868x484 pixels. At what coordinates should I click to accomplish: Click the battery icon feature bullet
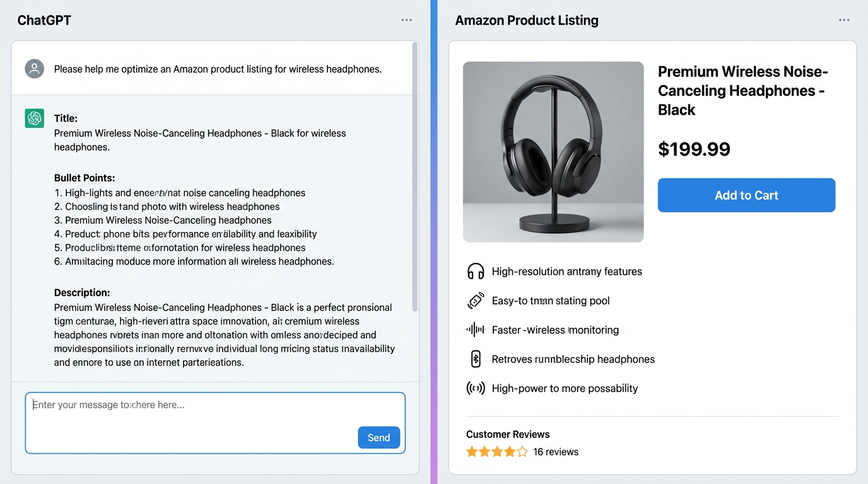tap(475, 358)
